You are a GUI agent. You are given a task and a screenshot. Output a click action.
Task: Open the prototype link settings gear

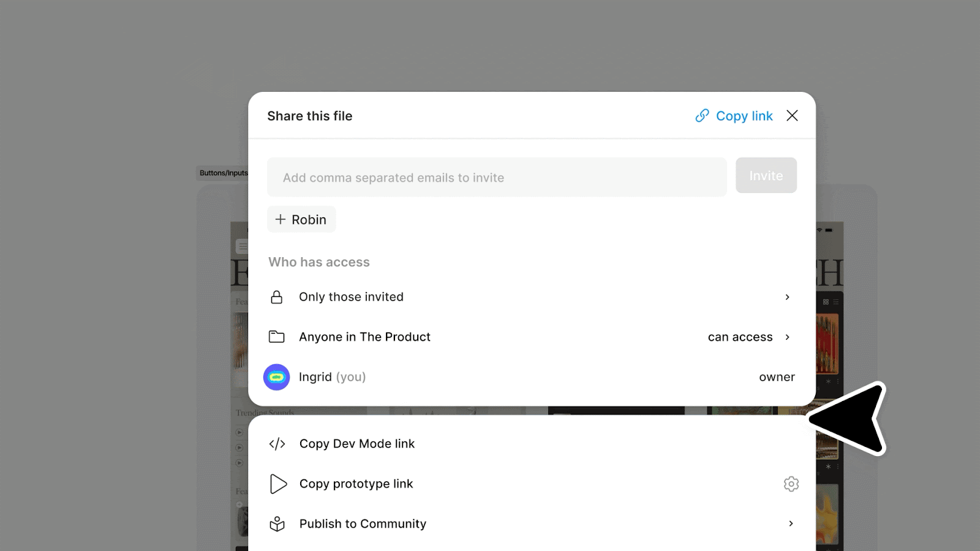[791, 484]
